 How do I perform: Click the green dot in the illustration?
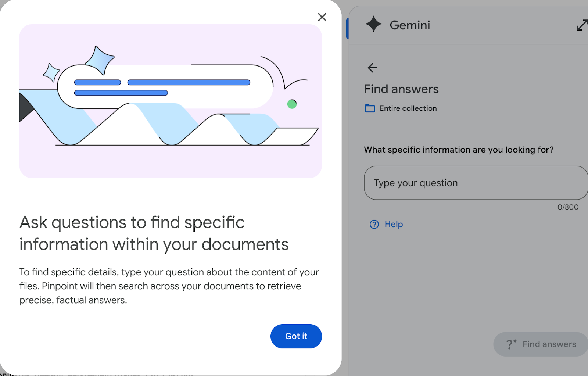tap(292, 104)
